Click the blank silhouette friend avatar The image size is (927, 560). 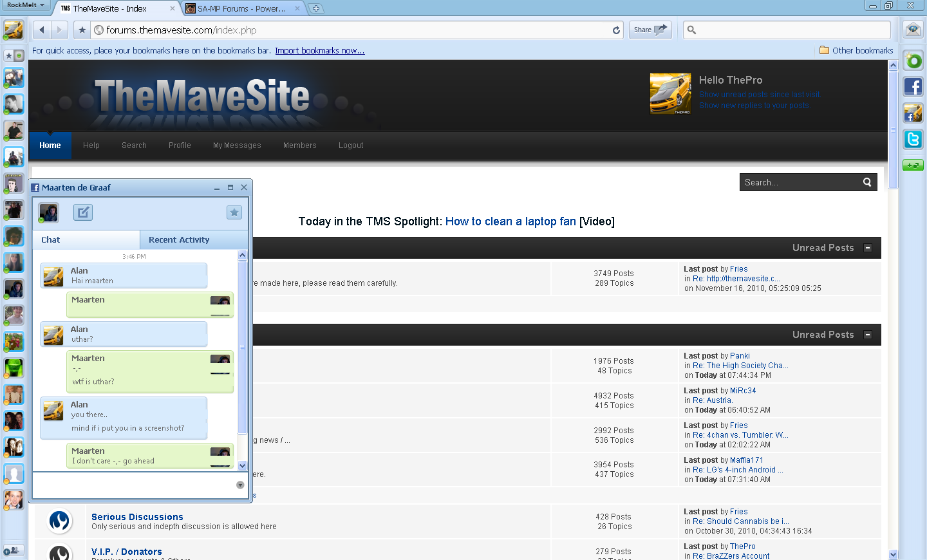pos(14,474)
